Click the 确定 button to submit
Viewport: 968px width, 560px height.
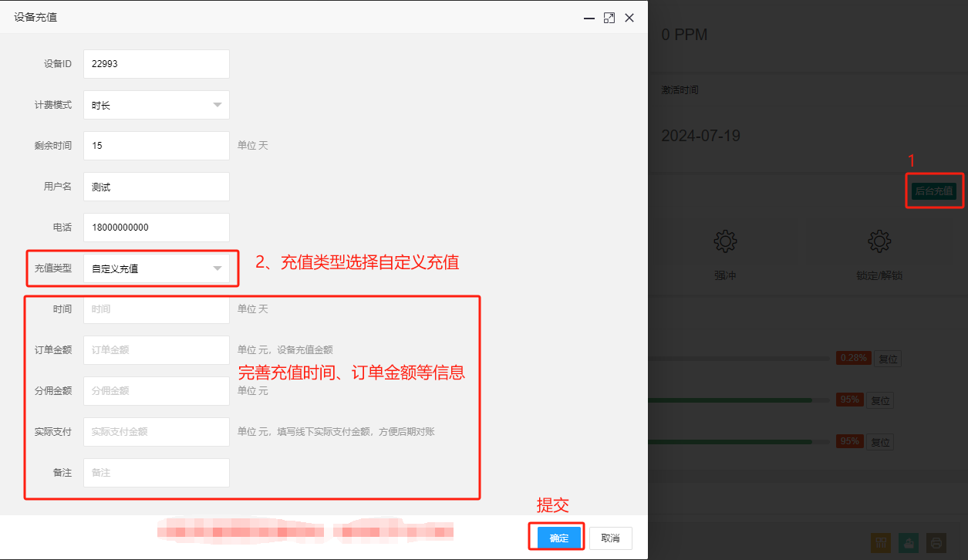click(x=559, y=538)
